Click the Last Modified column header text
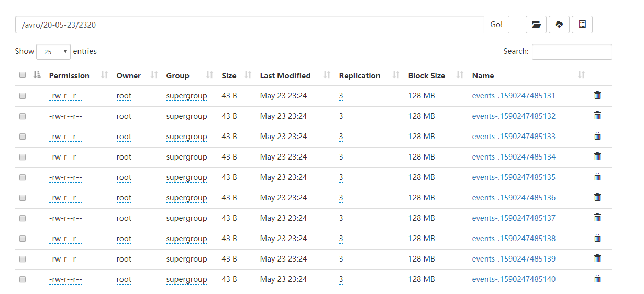The image size is (644, 294). (285, 76)
